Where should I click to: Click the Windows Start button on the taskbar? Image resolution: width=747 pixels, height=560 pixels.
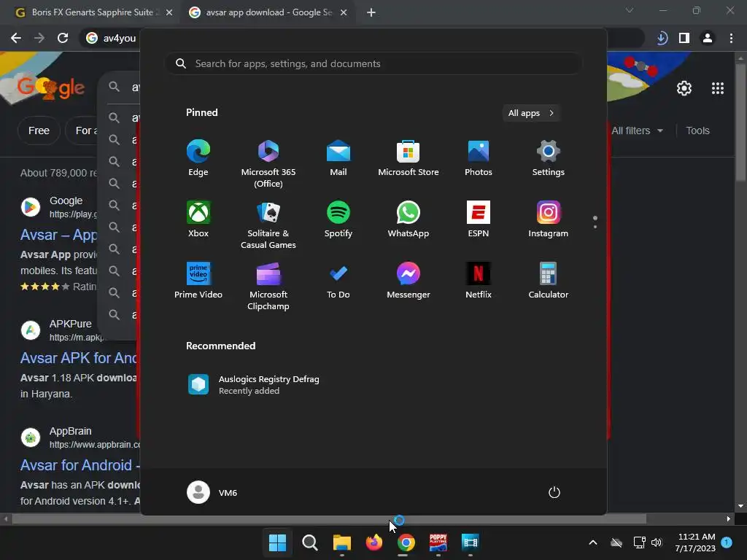[277, 542]
